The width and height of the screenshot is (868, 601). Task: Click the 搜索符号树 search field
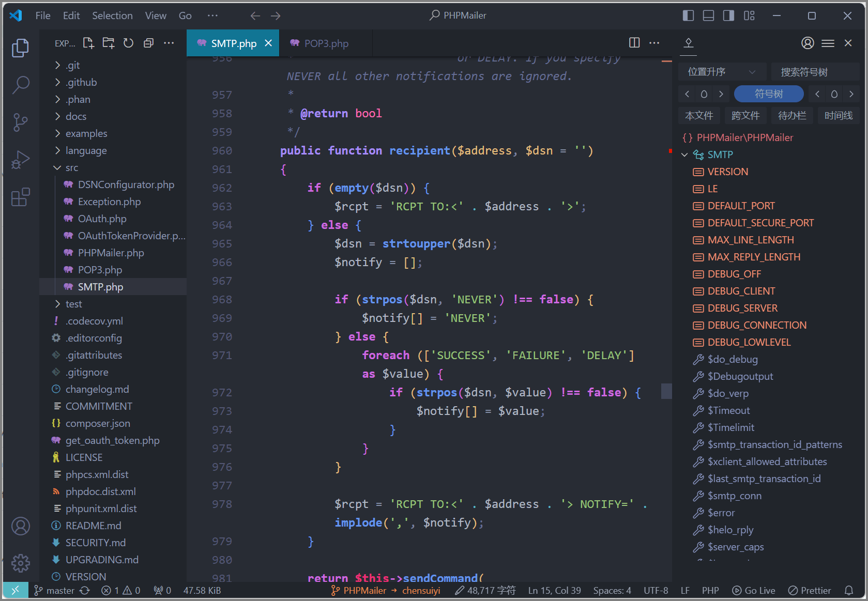click(815, 72)
